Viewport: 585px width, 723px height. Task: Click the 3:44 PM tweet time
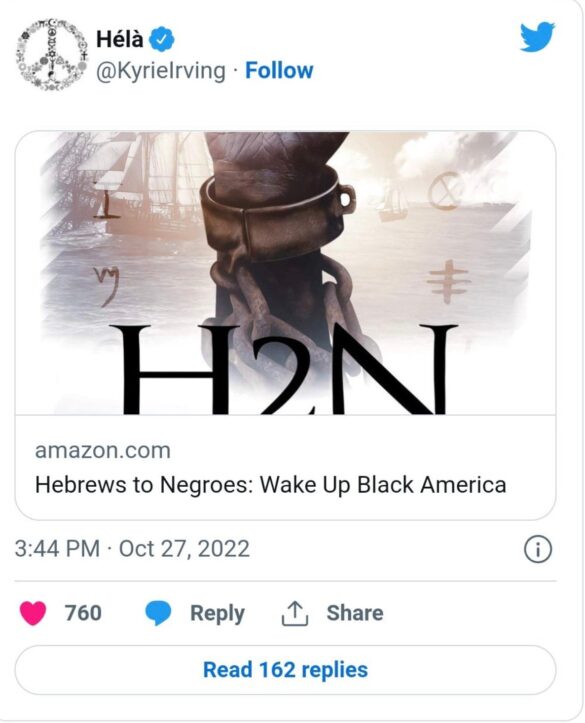[57, 549]
